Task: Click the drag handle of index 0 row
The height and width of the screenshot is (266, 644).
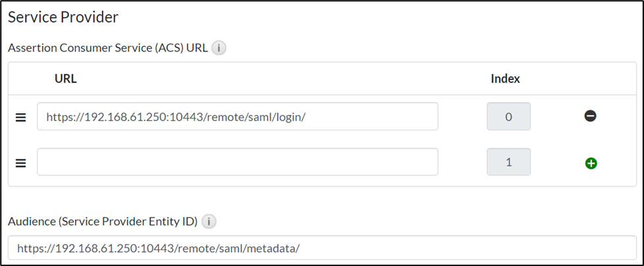Action: (x=20, y=117)
